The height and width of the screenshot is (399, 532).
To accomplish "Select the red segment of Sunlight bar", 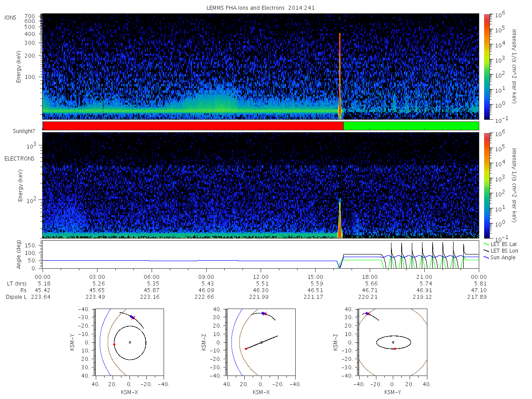I will [x=193, y=126].
